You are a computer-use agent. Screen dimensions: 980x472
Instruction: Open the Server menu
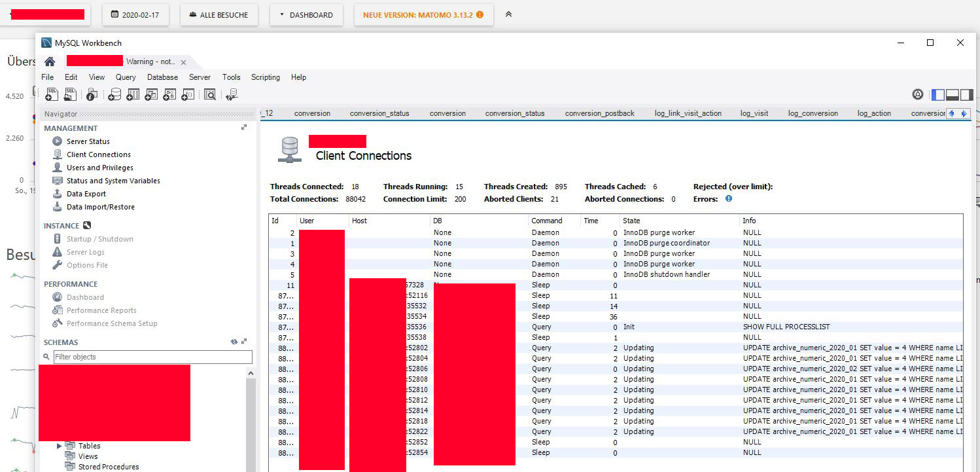(200, 77)
